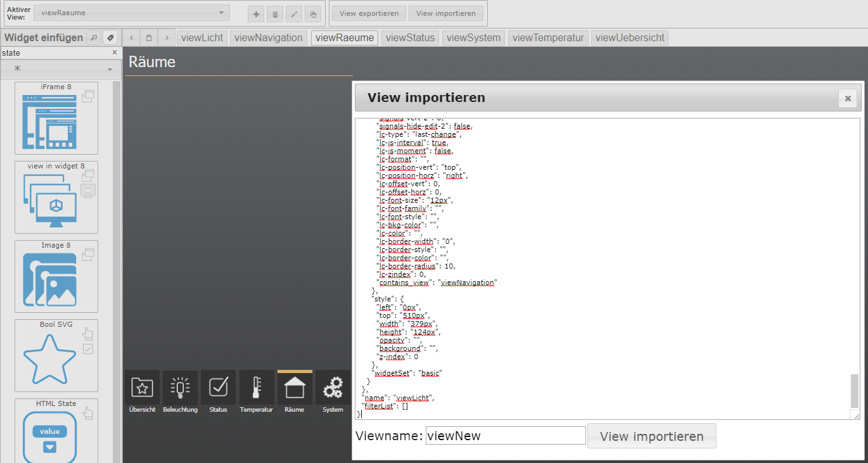Open the Aktiver View dropdown
The image size is (868, 463).
point(132,13)
